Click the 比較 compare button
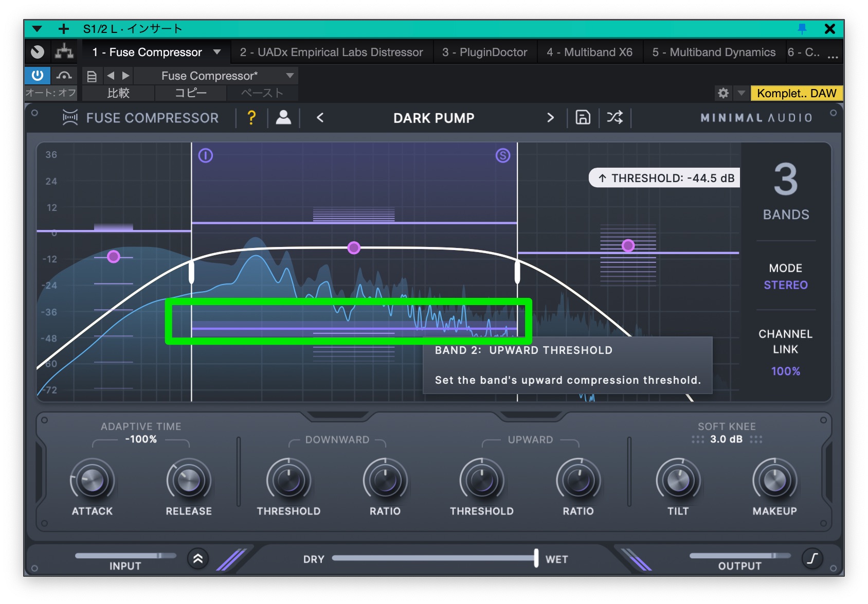 (x=118, y=93)
